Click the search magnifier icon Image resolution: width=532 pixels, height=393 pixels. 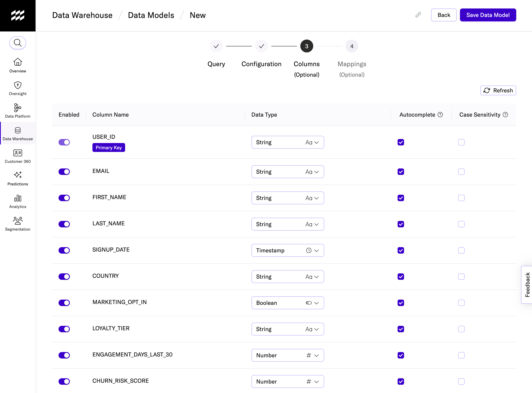click(18, 43)
